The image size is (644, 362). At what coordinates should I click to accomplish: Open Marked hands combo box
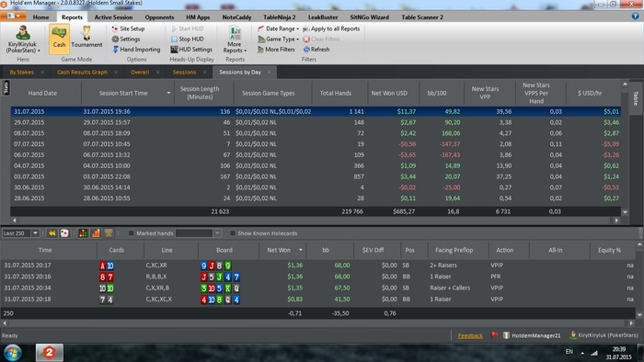(x=199, y=233)
